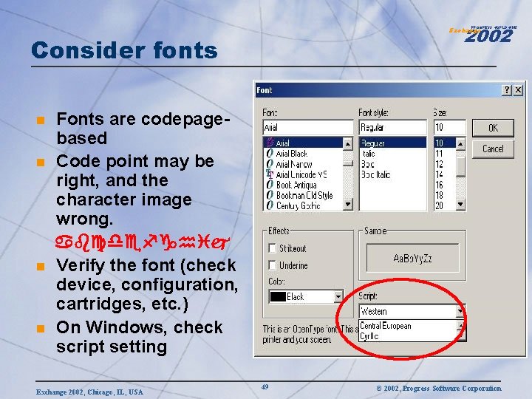
Task: Select Bold in font style list
Action: [x=392, y=164]
